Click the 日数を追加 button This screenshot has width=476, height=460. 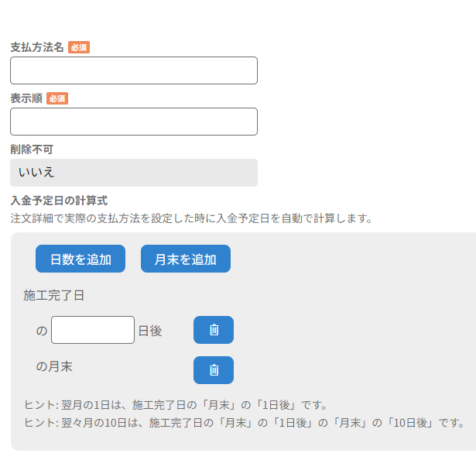coord(80,259)
